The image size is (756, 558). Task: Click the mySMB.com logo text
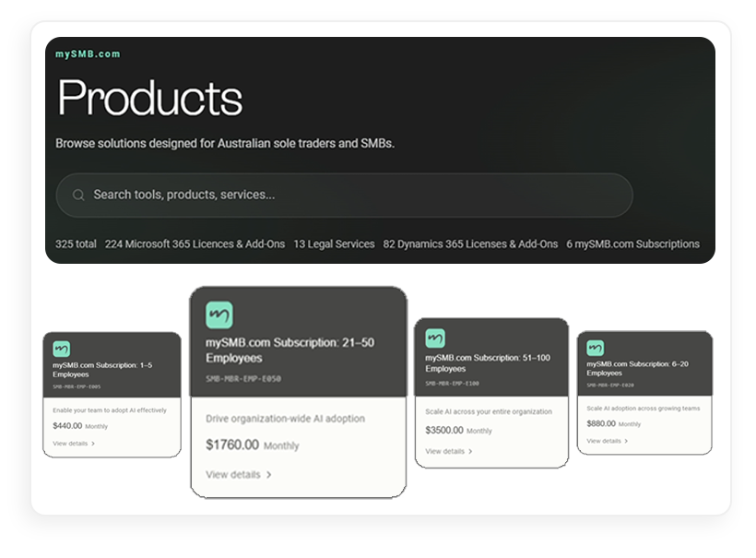point(88,54)
